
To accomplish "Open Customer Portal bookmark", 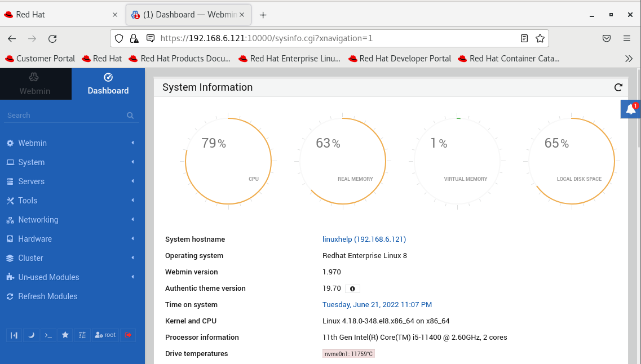I will (x=40, y=59).
